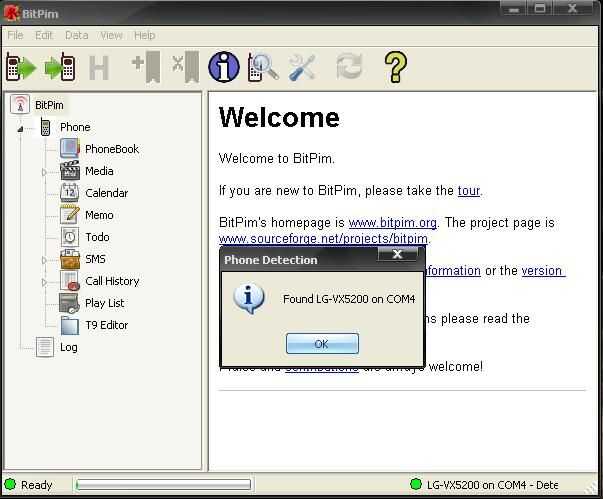
Task: Open T9 Editor in the tree
Action: 106,325
